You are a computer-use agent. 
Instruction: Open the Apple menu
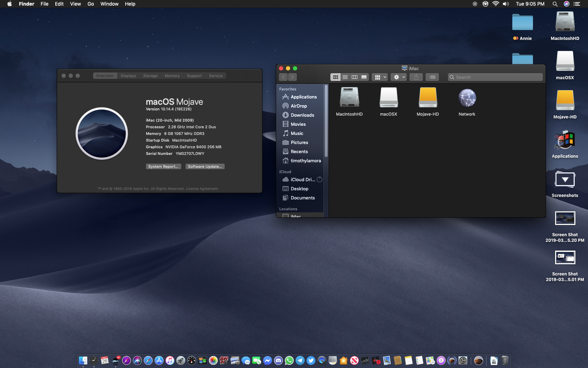9,4
